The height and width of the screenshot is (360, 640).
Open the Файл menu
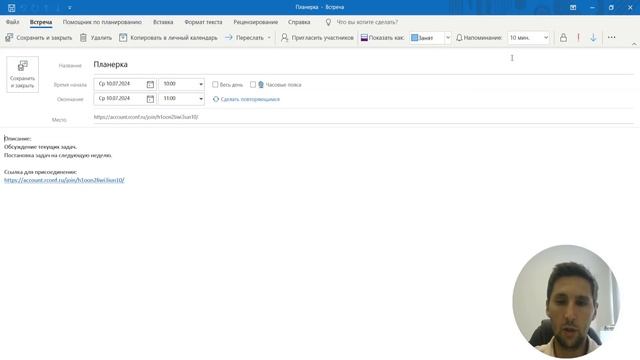(13, 22)
